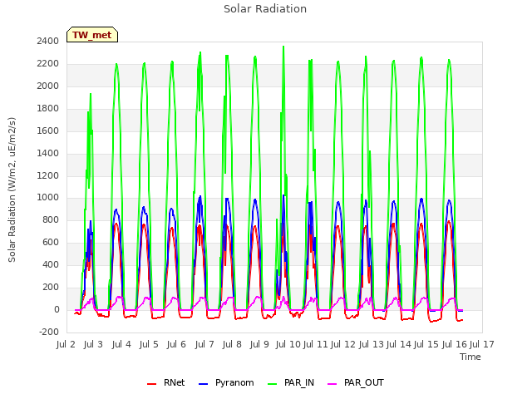Select the PAR_OUT magenta legend swatch
Image resolution: width=532 pixels, height=399 pixels.
(332, 384)
